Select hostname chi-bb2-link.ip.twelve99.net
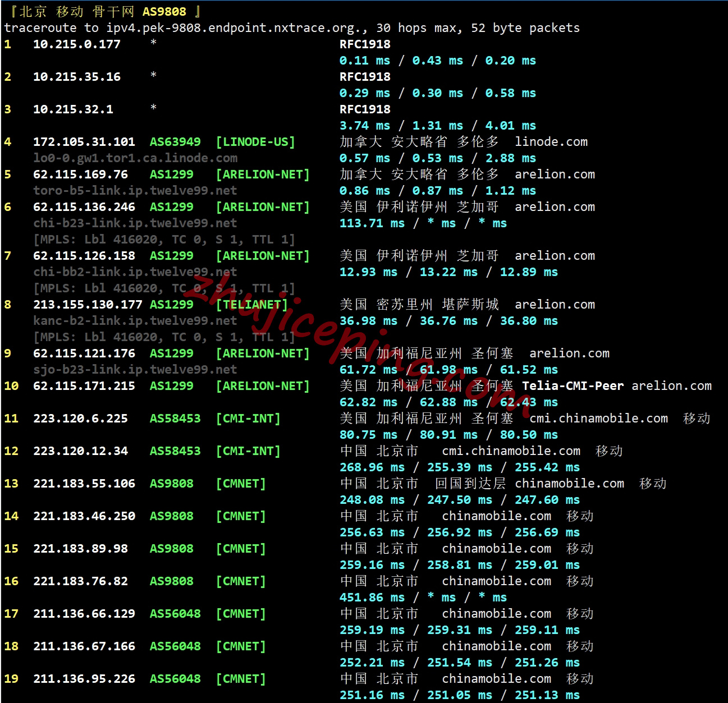 135,272
